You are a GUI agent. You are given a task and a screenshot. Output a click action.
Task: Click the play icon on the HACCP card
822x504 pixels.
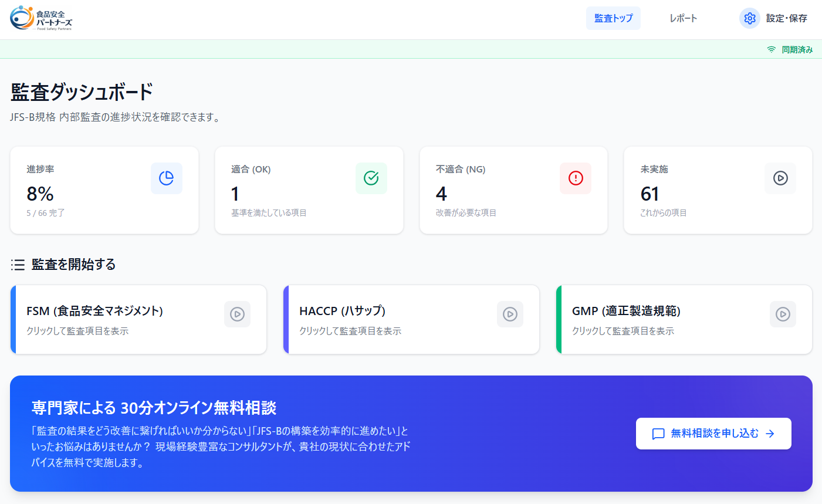pos(510,314)
